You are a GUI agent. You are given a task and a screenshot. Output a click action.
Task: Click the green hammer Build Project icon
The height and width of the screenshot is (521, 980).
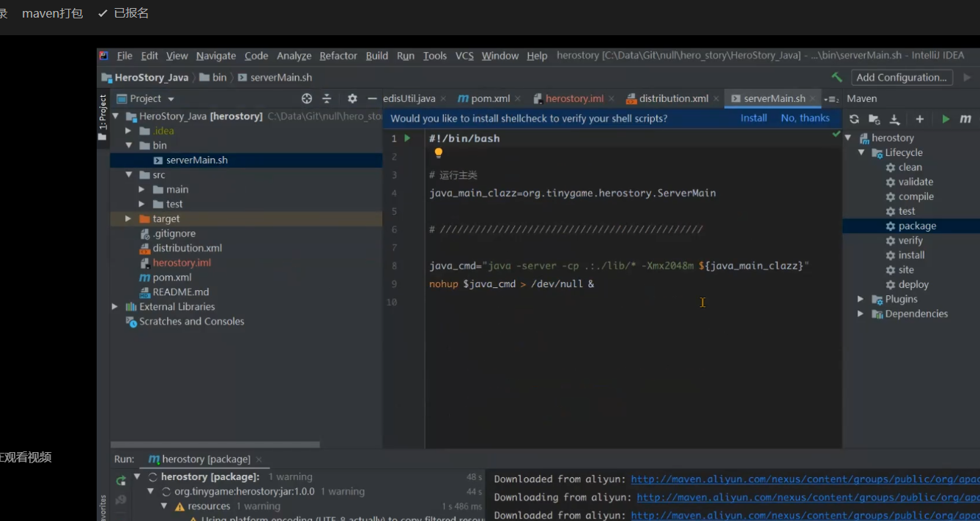[836, 77]
